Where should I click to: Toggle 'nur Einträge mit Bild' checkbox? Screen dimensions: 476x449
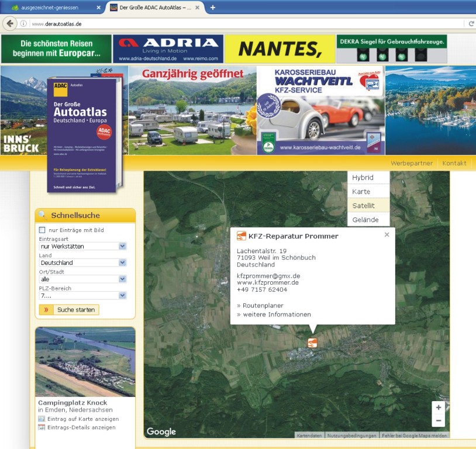point(42,230)
